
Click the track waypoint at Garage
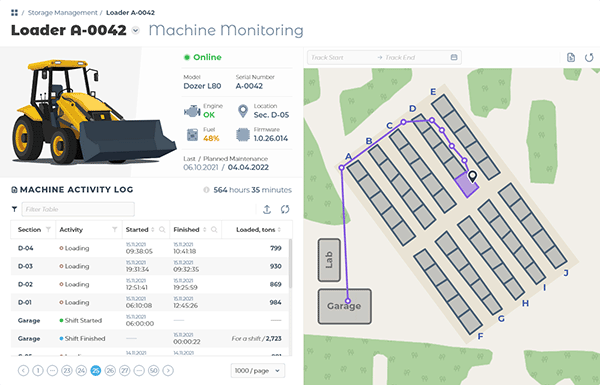[348, 301]
